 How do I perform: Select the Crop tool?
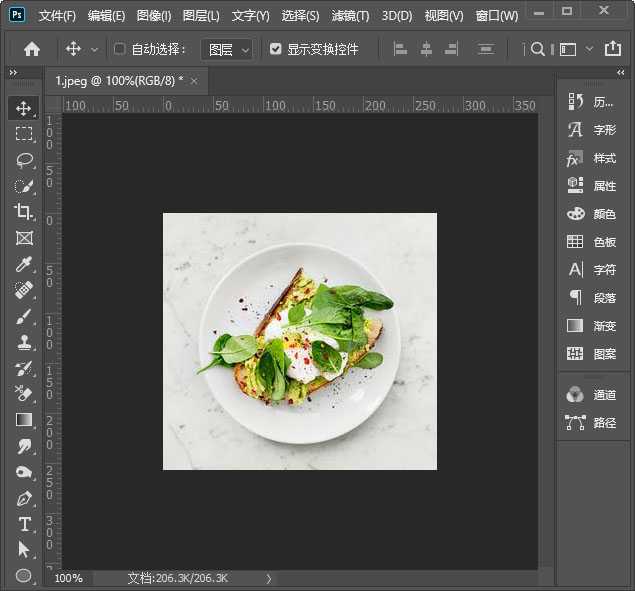point(24,212)
